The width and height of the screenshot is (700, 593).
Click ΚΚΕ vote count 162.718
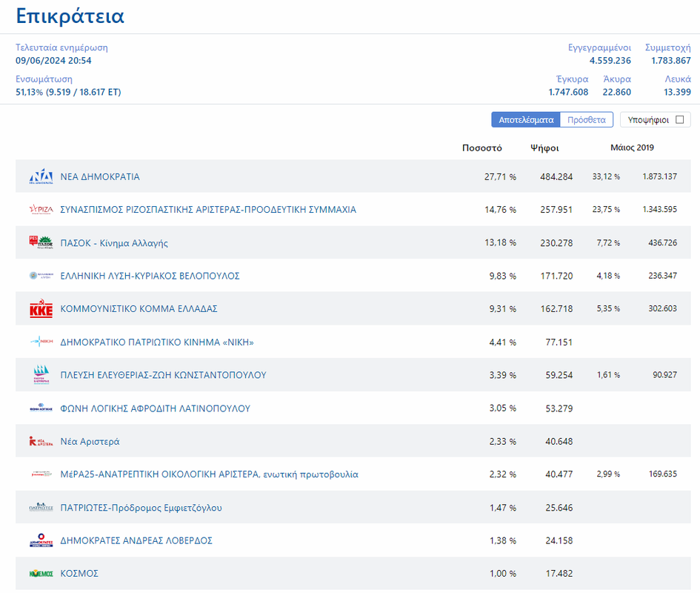pyautogui.click(x=556, y=309)
